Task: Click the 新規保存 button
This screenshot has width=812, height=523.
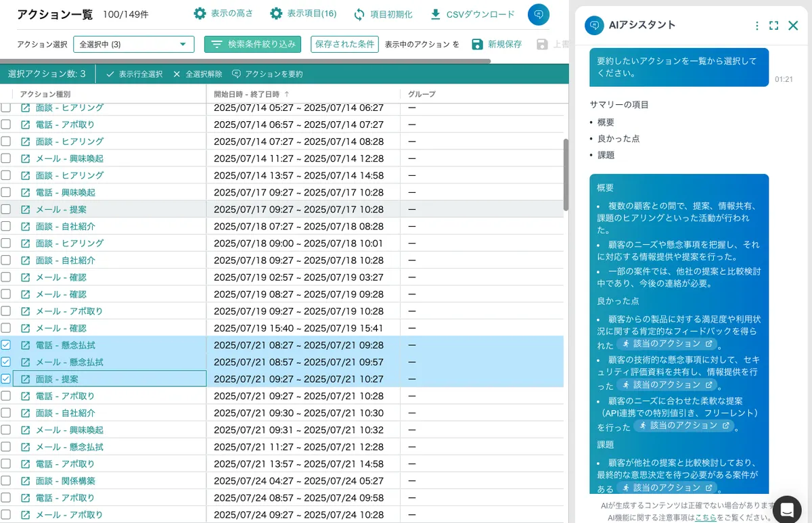Action: [497, 45]
